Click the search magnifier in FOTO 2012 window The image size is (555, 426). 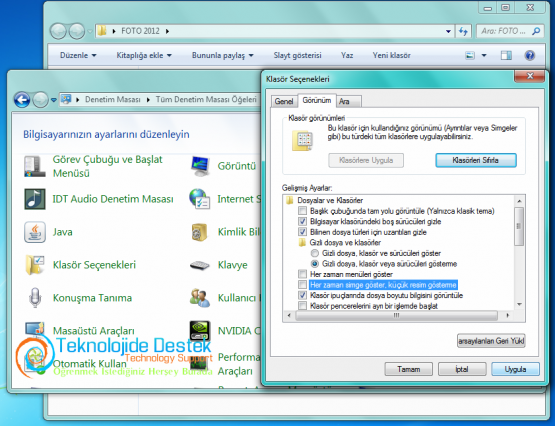pos(536,31)
